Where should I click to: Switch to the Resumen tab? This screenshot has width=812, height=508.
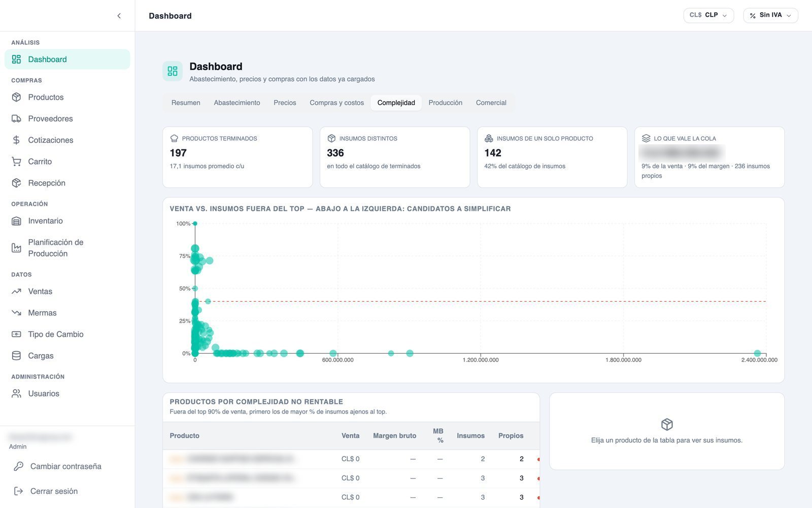[186, 103]
